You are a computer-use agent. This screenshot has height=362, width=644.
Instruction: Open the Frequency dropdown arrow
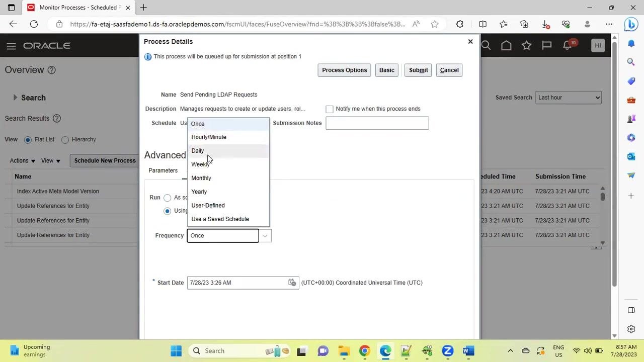pos(265,236)
